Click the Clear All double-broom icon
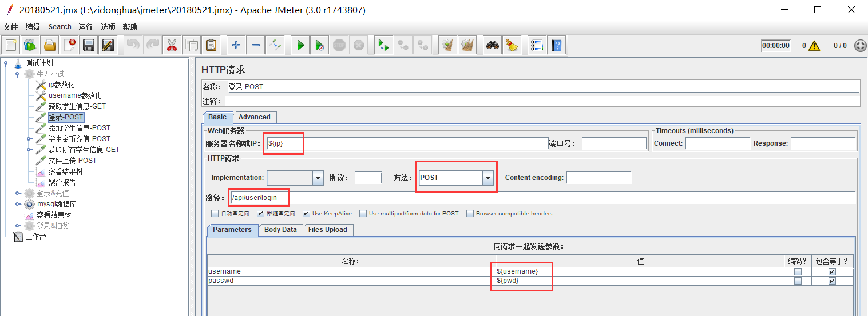Viewport: 868px width, 316px height. coord(467,45)
